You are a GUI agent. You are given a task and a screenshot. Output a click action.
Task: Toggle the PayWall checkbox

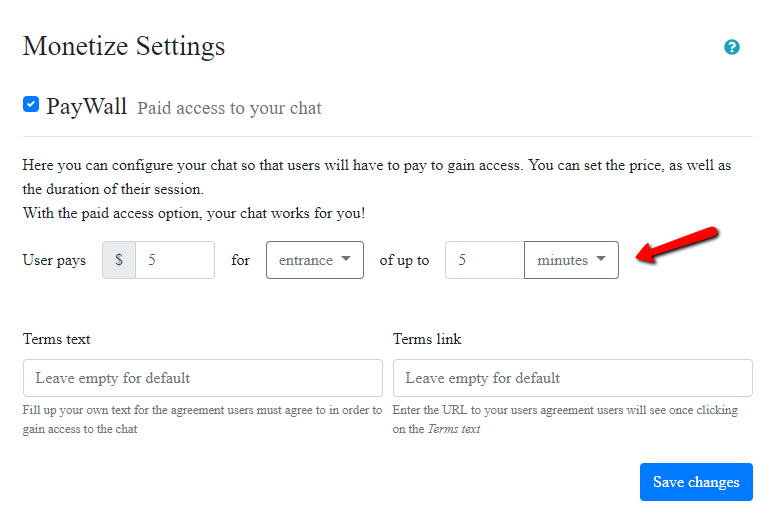pos(31,104)
